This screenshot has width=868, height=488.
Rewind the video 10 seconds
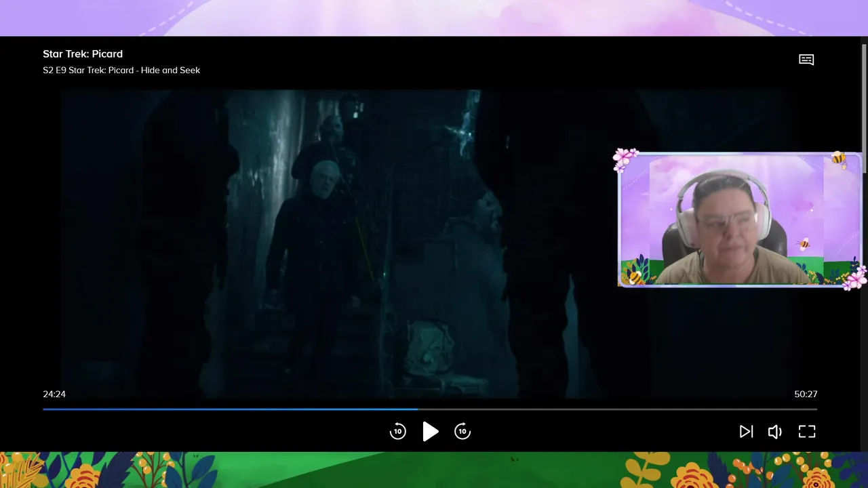(398, 432)
